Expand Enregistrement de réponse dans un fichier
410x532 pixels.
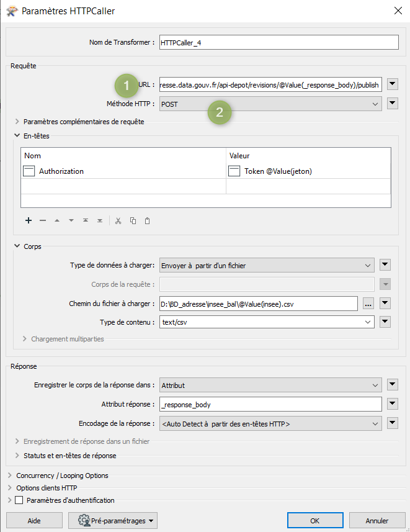[17, 441]
